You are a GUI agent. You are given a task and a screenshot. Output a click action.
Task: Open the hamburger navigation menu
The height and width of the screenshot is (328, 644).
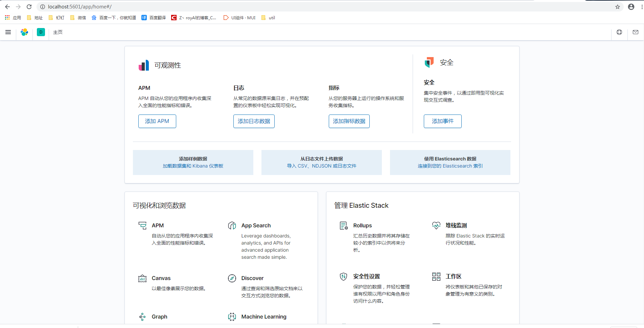8,32
